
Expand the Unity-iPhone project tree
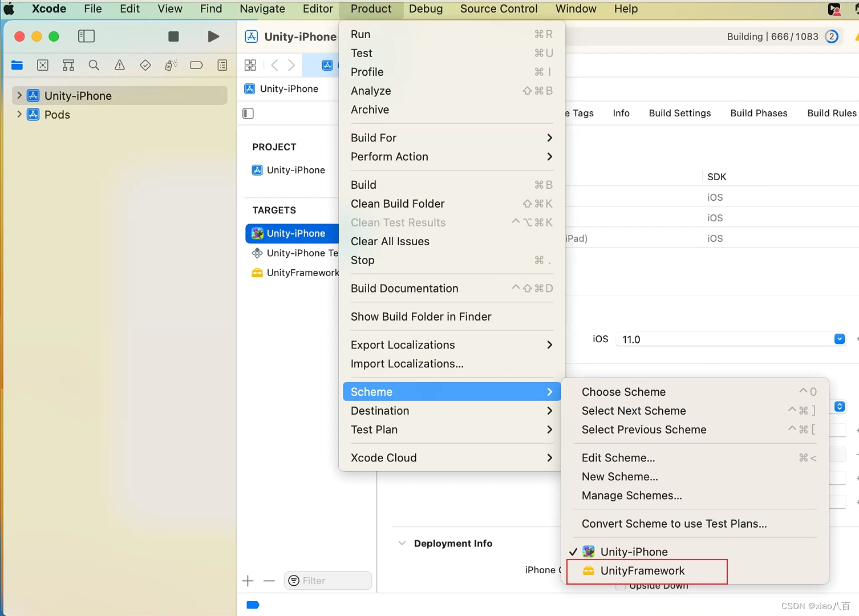19,95
